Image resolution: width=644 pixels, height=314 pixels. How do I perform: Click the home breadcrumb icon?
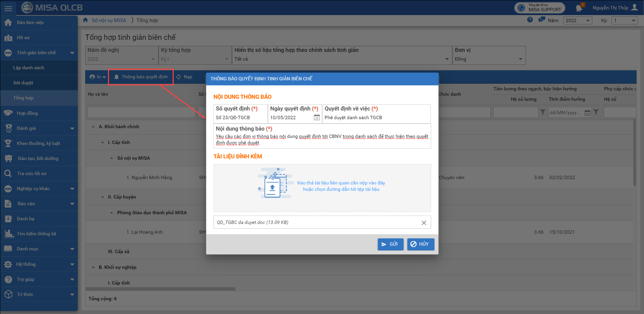(85, 20)
